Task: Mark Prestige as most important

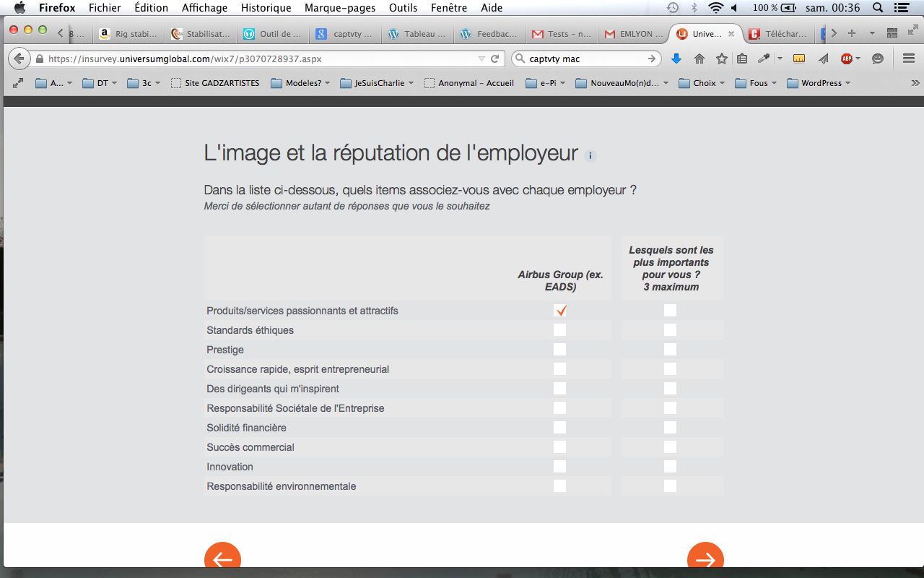Action: (x=671, y=350)
